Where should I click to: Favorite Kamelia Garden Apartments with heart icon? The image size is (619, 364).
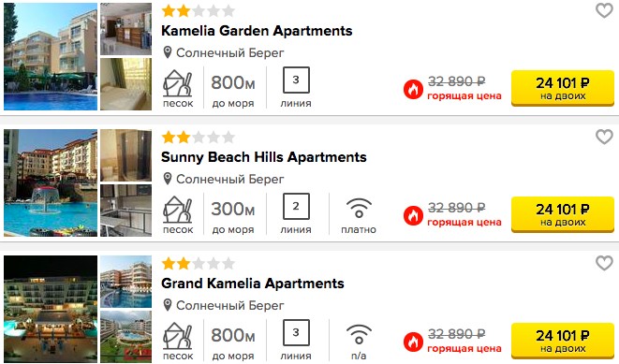[604, 10]
